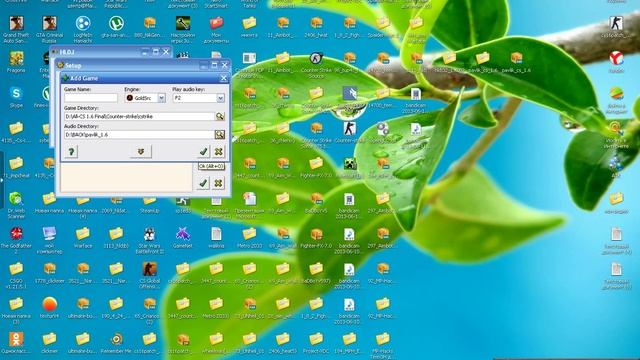Open the Мой компьютер desktop icon
The image size is (640, 360).
point(49,234)
